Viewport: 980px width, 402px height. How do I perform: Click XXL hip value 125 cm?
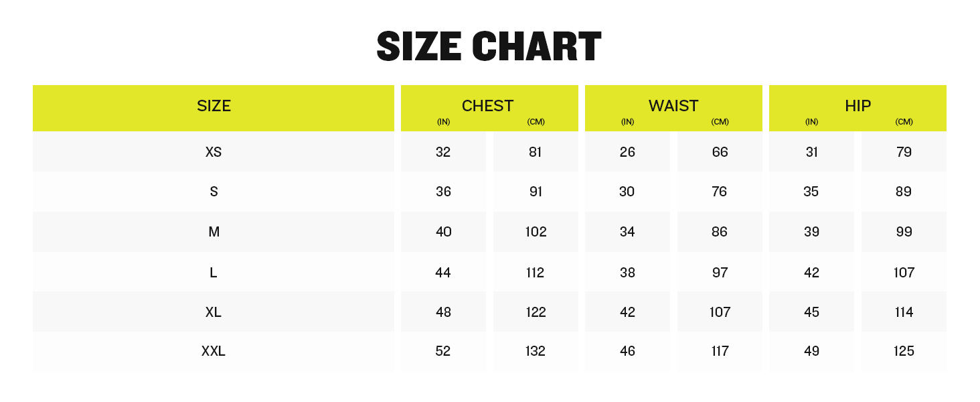coord(904,351)
